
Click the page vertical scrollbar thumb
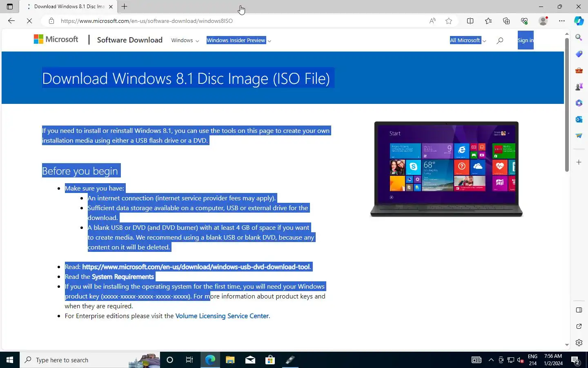[567, 105]
